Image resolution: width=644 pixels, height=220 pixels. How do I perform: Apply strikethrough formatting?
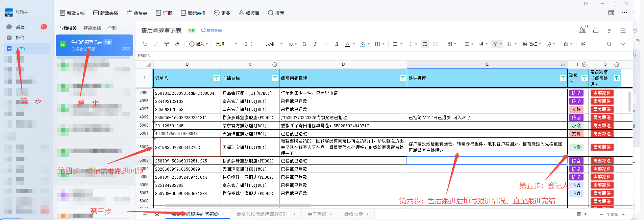[337, 44]
